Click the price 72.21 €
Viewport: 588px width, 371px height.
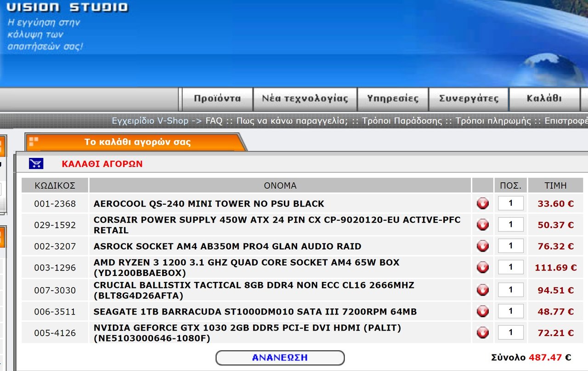(x=556, y=333)
